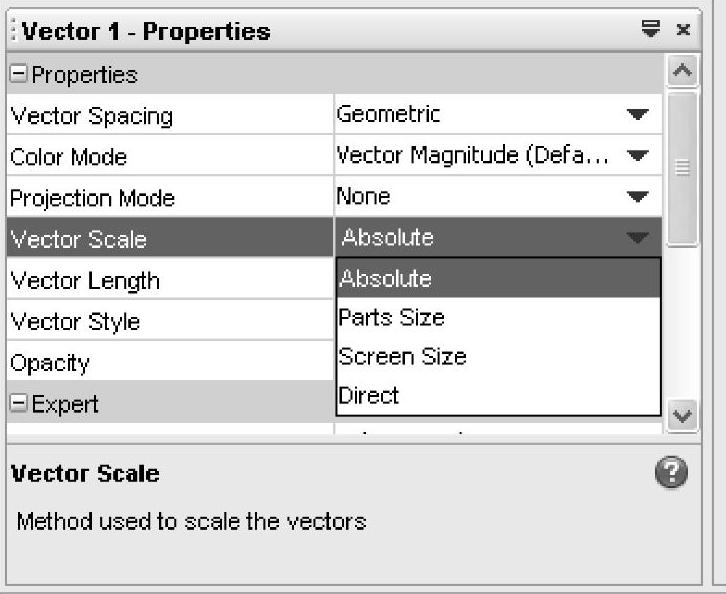The height and width of the screenshot is (594, 726).
Task: Select the Vector Style property row
Action: tap(170, 320)
